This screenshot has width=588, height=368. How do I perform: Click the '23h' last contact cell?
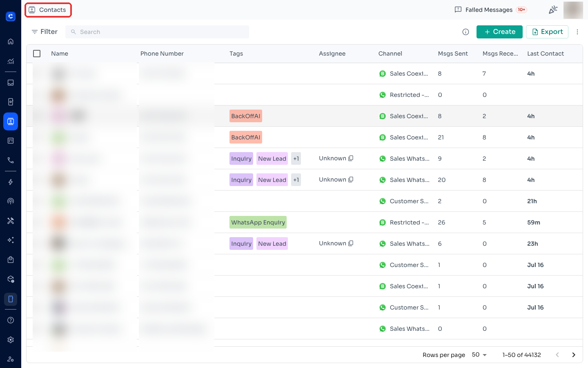(532, 244)
